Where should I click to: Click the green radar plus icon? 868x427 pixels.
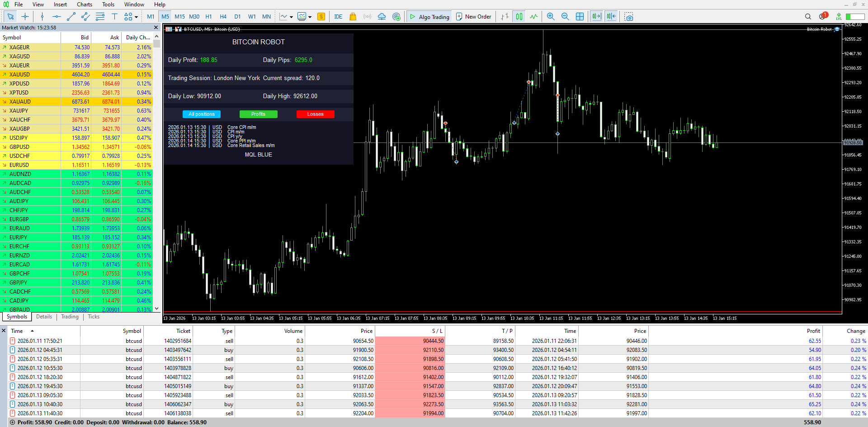coord(396,17)
